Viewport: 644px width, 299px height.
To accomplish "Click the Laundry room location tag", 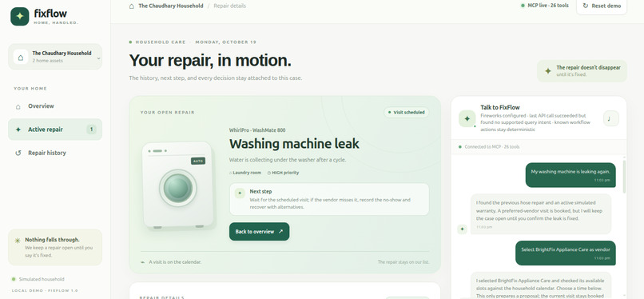I will (245, 173).
